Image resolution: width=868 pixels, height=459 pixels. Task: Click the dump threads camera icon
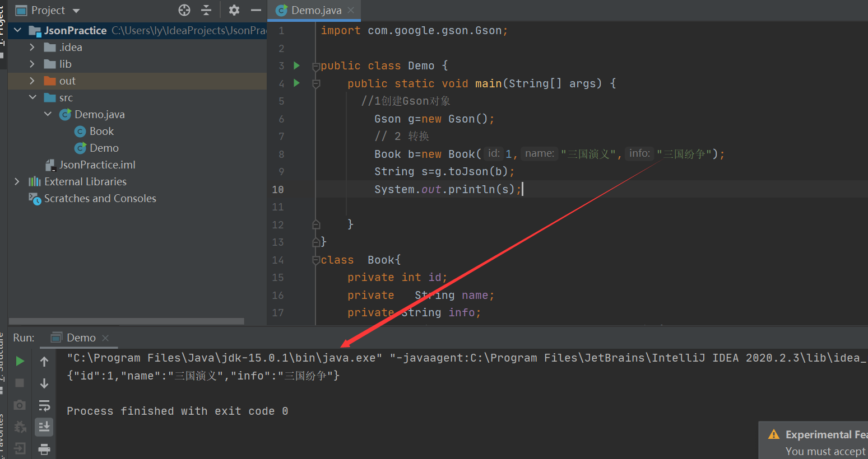coord(20,405)
